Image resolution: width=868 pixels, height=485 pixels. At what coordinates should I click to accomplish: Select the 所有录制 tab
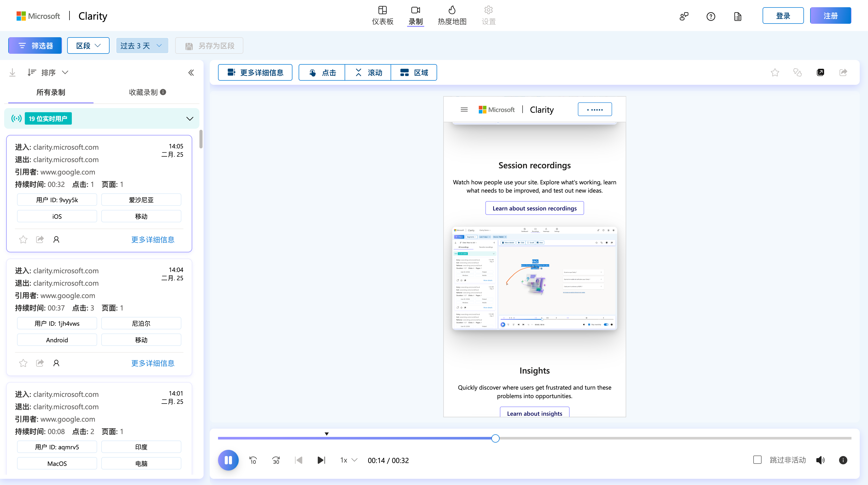[x=51, y=92]
